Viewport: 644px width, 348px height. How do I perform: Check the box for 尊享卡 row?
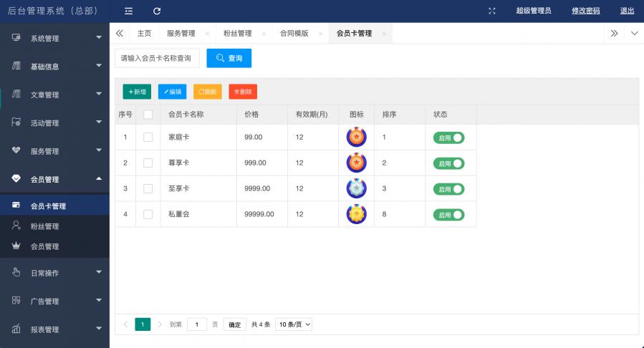pyautogui.click(x=148, y=163)
